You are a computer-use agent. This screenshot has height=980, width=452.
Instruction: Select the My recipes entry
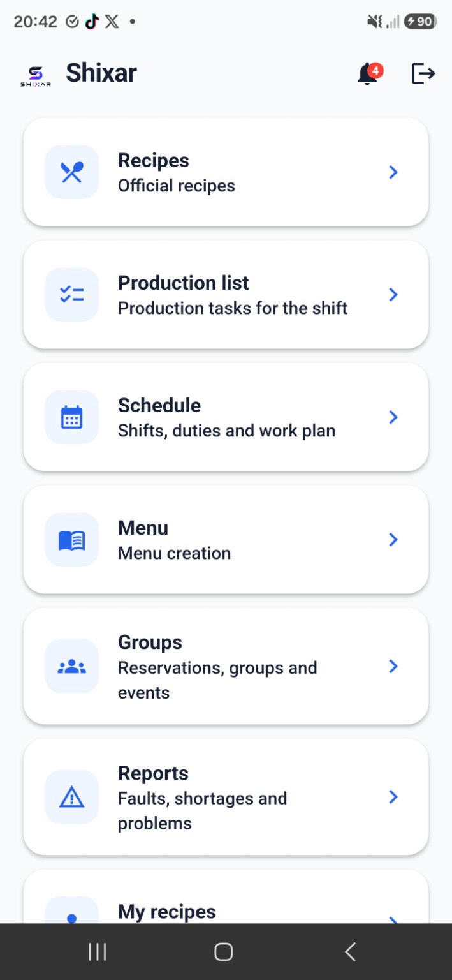[226, 896]
